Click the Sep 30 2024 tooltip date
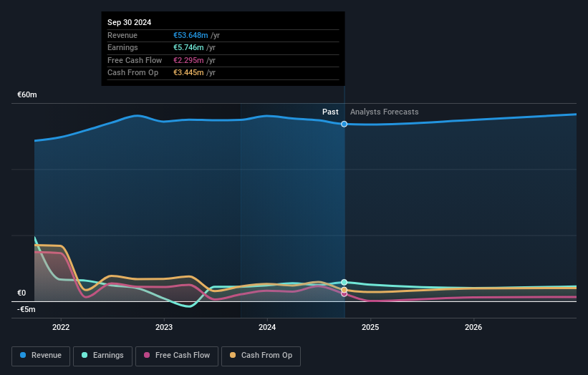This screenshot has width=588, height=375. tap(130, 22)
